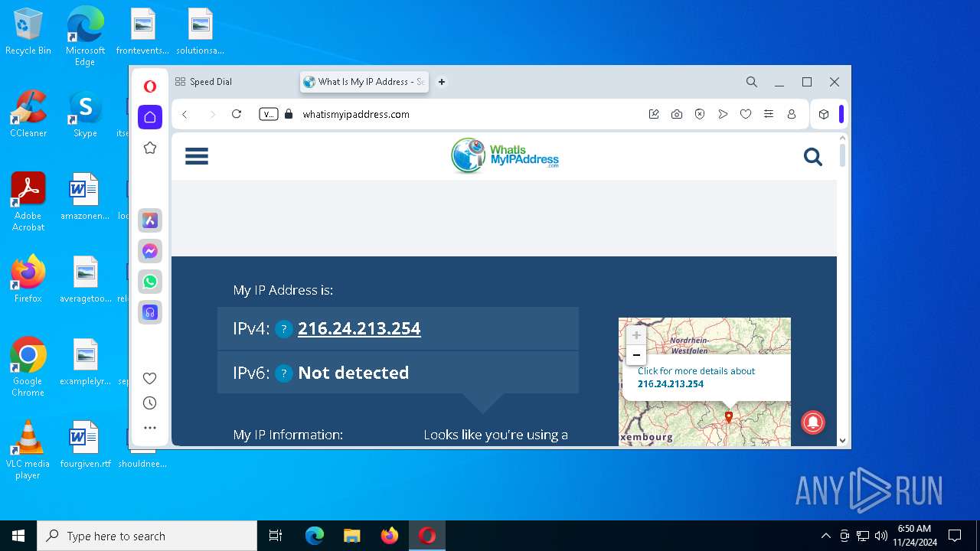Image resolution: width=980 pixels, height=551 pixels.
Task: Open the volume speaker tray icon
Action: [x=880, y=536]
